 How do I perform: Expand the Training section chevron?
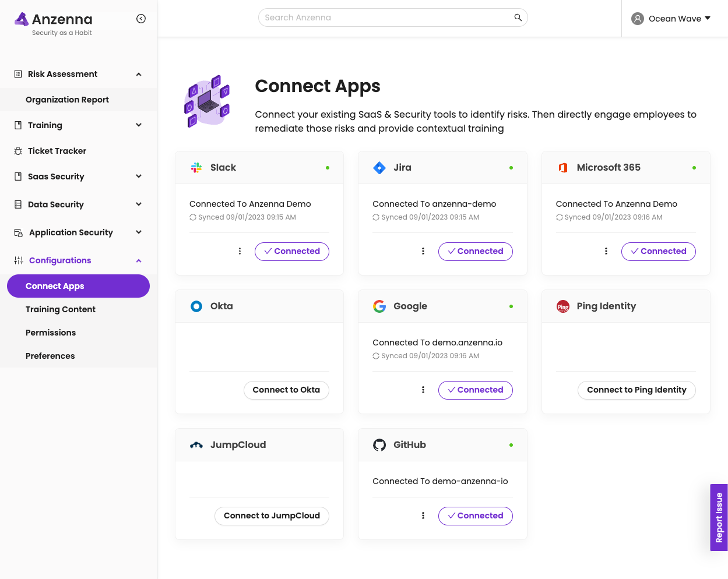(x=139, y=125)
